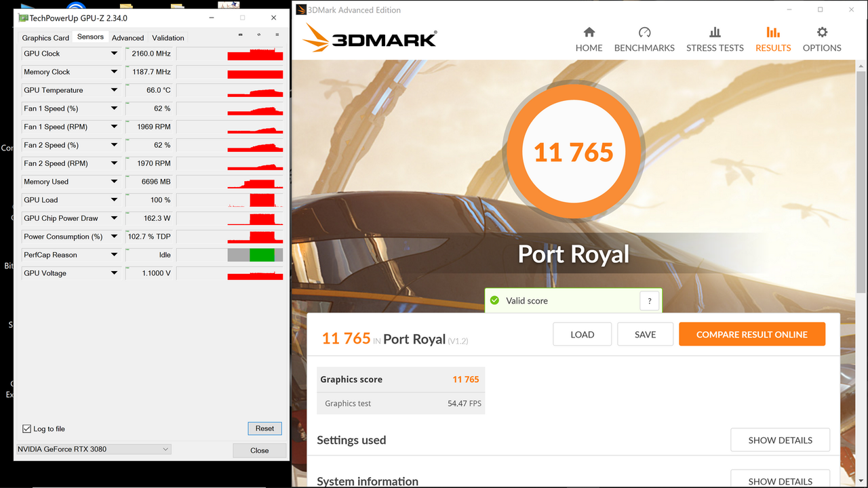Open the Stress Tests chart icon

[715, 32]
